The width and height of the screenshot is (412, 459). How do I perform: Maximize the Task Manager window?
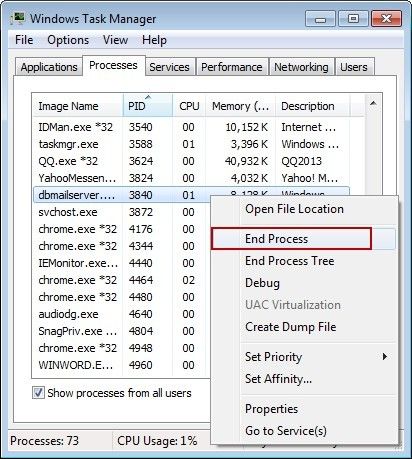point(353,19)
